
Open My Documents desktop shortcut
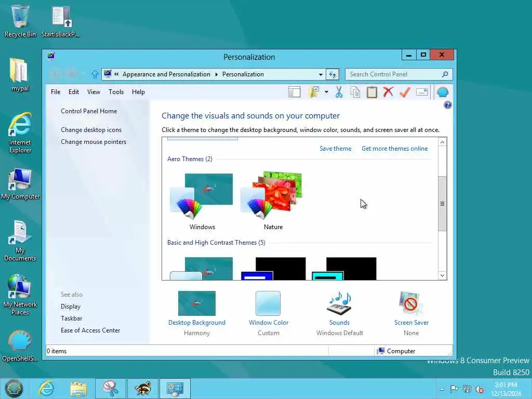tap(20, 241)
